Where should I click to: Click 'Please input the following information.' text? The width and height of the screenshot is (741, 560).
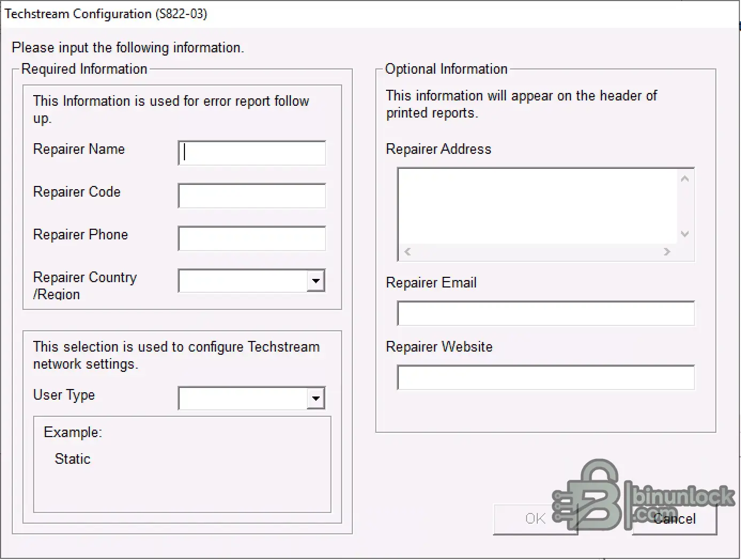[128, 48]
